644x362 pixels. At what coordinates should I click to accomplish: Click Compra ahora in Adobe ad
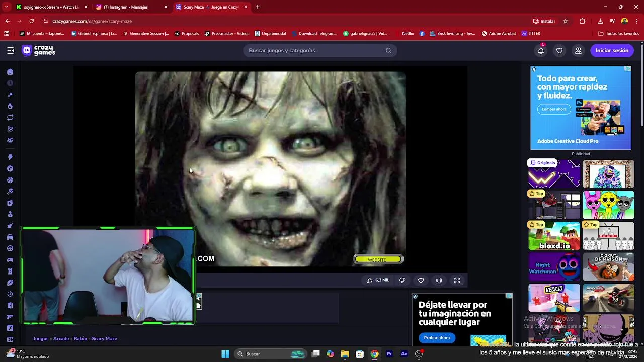554,109
